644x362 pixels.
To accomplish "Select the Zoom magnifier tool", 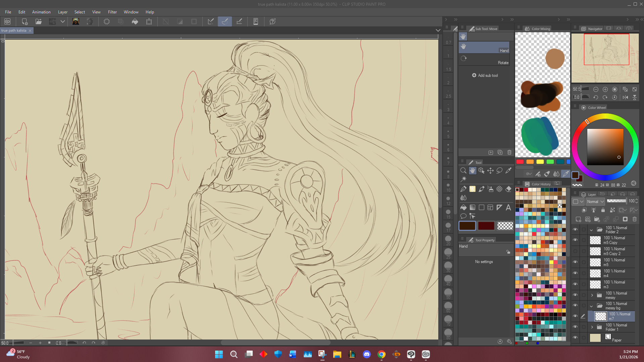I will click(463, 171).
